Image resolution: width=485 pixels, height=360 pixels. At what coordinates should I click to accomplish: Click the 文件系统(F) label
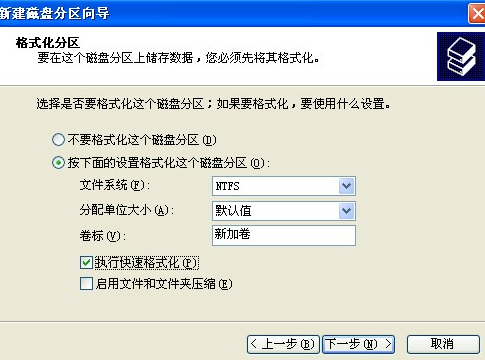(115, 185)
